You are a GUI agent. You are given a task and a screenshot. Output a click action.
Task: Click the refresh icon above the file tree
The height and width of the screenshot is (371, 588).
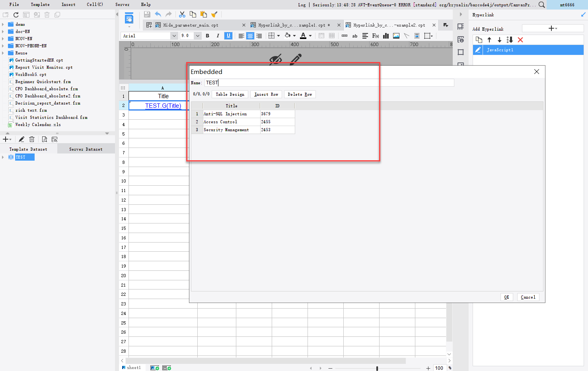tap(16, 15)
